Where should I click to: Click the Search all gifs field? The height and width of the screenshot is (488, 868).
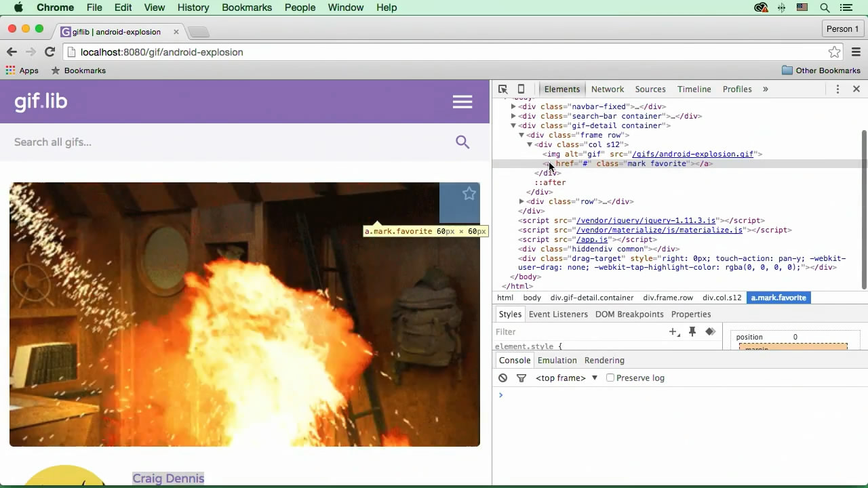click(231, 142)
